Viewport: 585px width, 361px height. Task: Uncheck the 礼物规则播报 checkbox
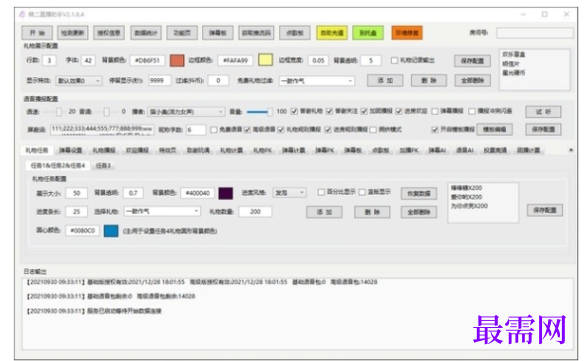click(x=281, y=130)
